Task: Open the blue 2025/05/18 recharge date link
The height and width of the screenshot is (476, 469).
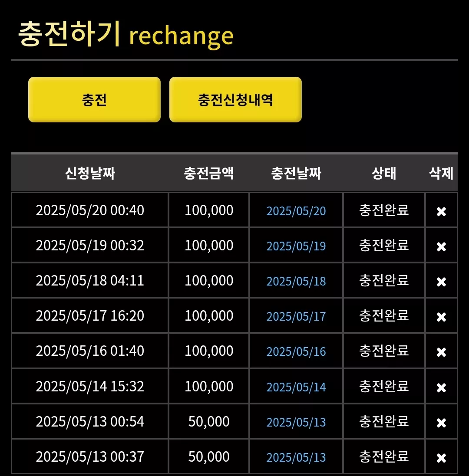Action: click(296, 282)
